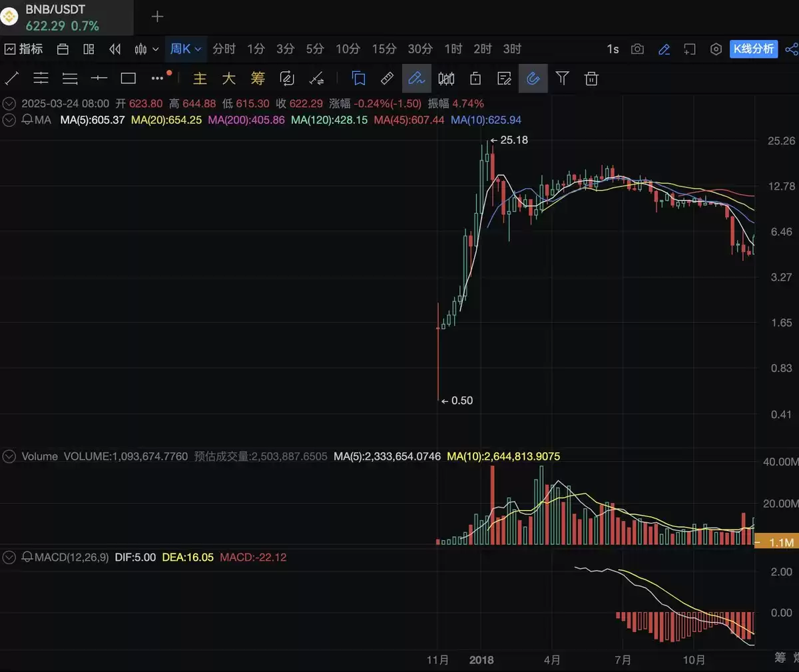799x672 pixels.
Task: Click the MA(45):607.44 label
Action: coord(409,120)
